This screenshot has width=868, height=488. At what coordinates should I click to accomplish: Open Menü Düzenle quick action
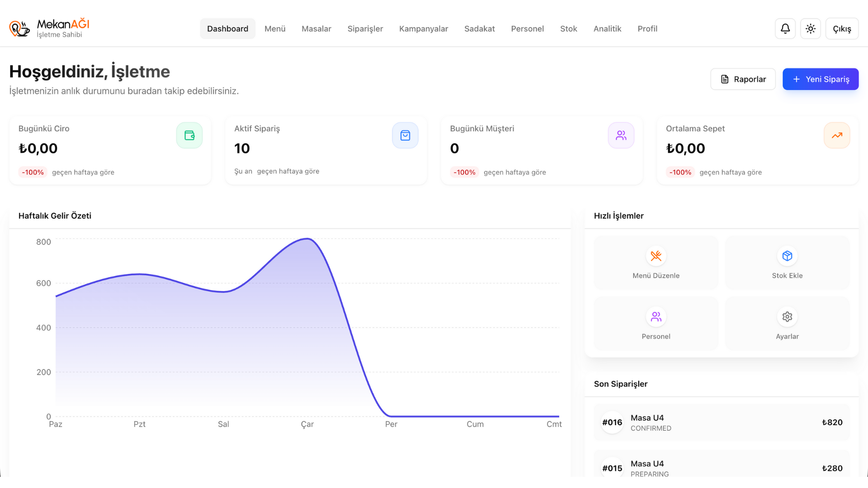tap(656, 263)
